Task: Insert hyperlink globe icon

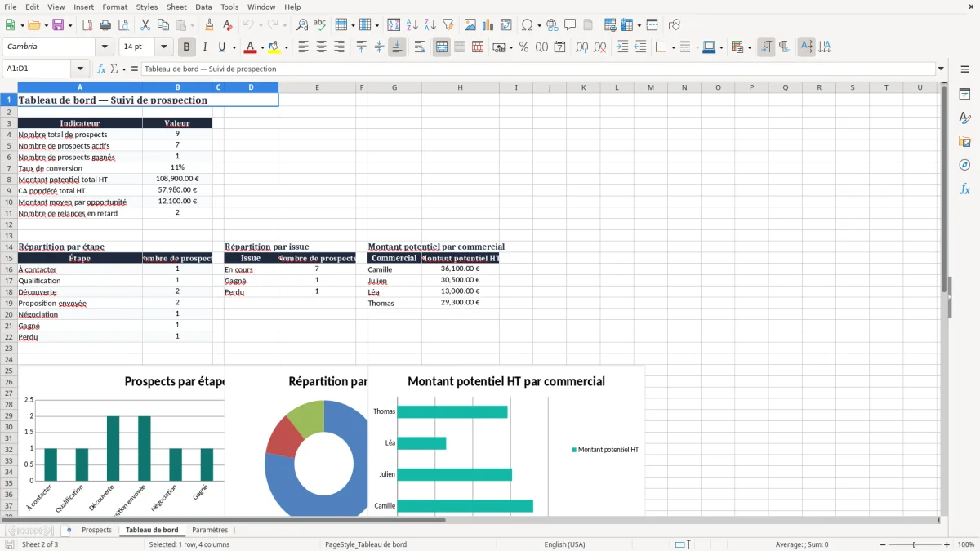Action: [x=552, y=25]
